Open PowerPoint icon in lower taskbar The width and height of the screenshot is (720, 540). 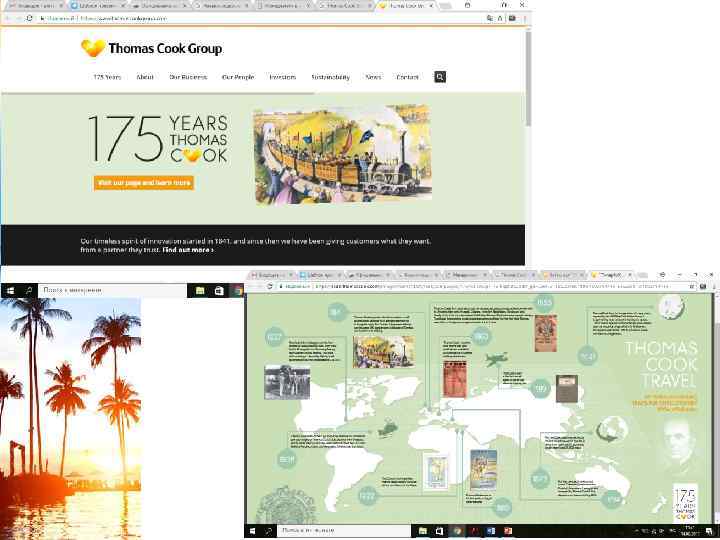tap(508, 531)
